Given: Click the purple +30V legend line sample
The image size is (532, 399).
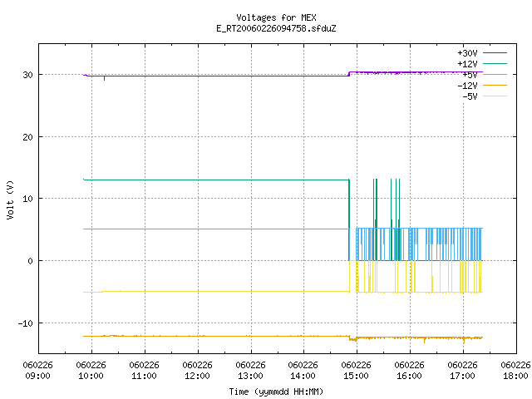Looking at the screenshot, I should (495, 53).
